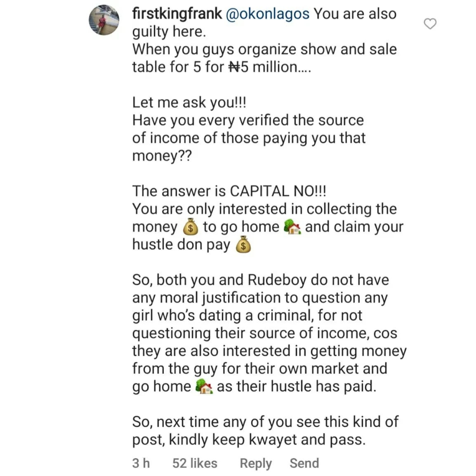Reply to firstkingfrank's comment
Image resolution: width=476 pixels, height=476 pixels.
click(x=256, y=464)
